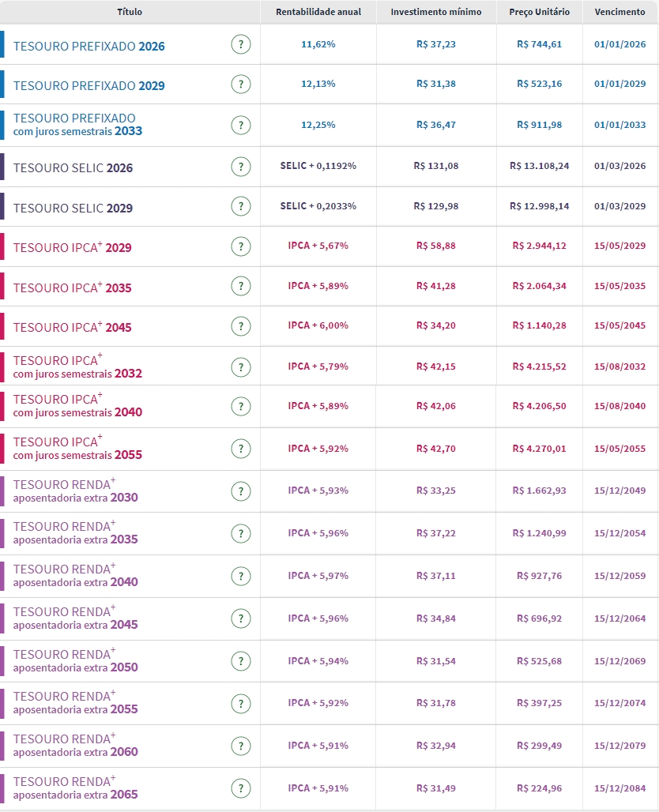Click help icon for Tesouro IPCA+ 2035
Image resolution: width=659 pixels, height=812 pixels.
[241, 287]
